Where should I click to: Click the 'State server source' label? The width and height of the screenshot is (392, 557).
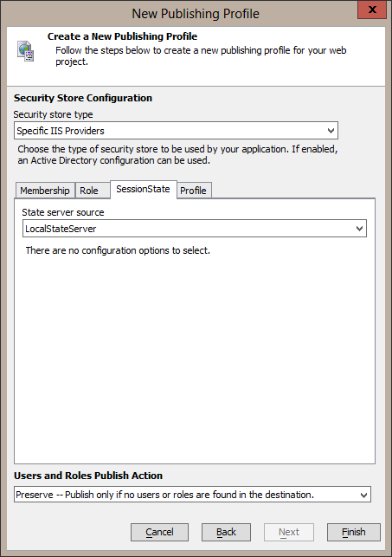pos(63,212)
